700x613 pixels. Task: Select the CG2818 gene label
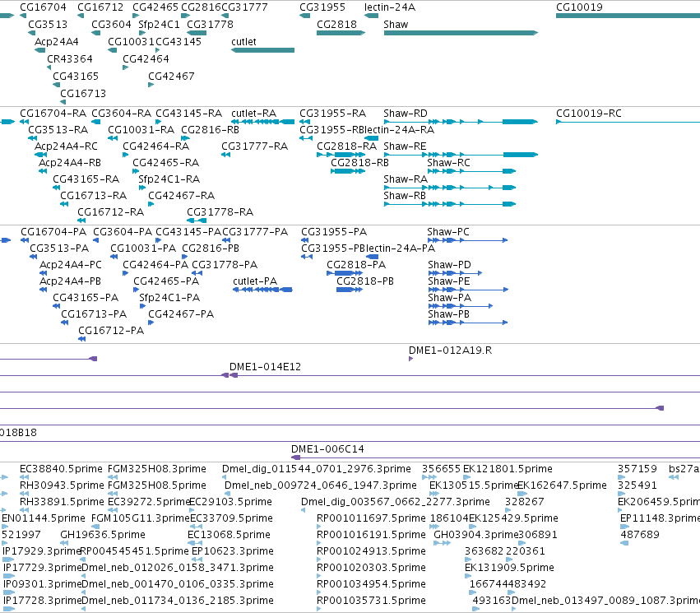coord(336,25)
